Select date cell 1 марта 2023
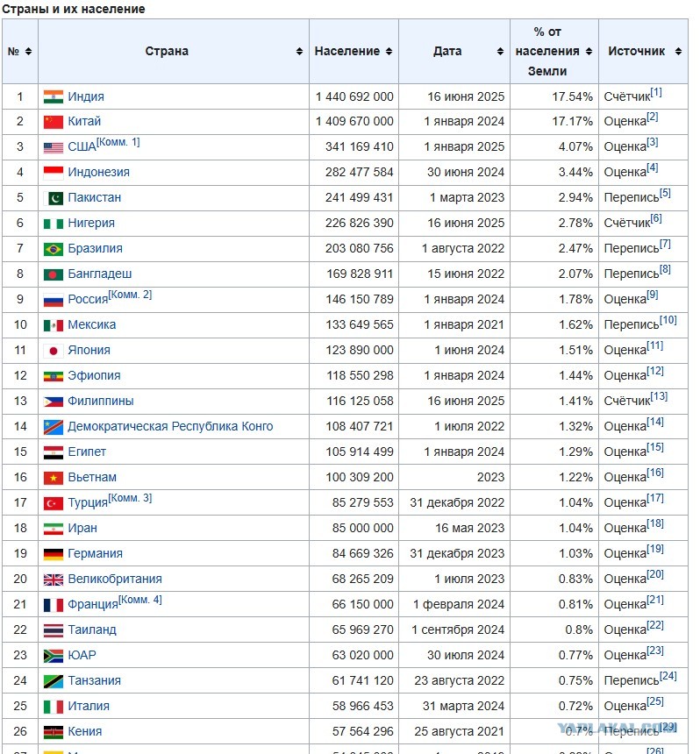Image resolution: width=700 pixels, height=754 pixels. [x=468, y=197]
